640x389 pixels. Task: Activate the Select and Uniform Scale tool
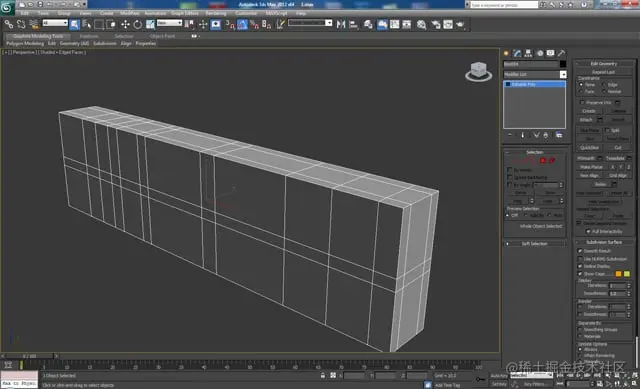pos(150,24)
